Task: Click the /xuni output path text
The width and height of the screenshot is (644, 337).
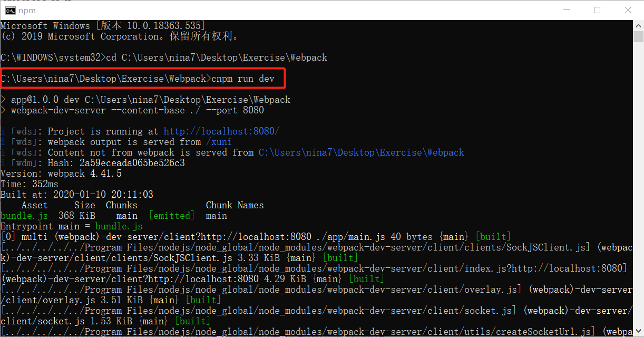Action: (x=219, y=142)
